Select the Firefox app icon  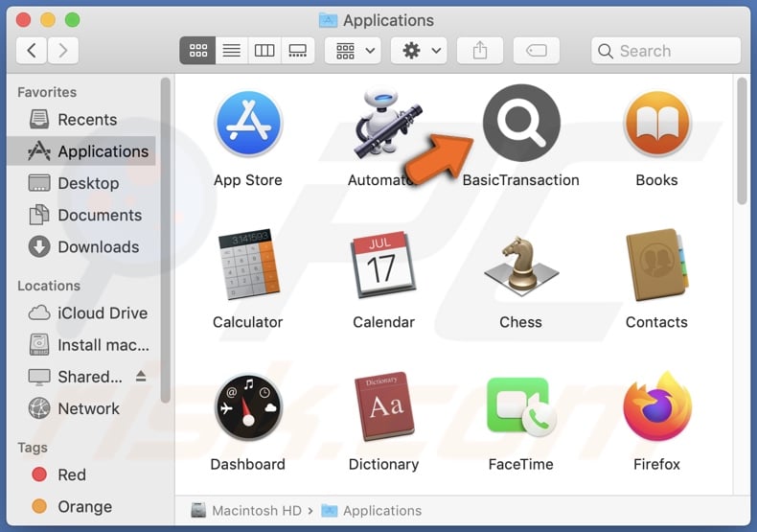click(656, 406)
